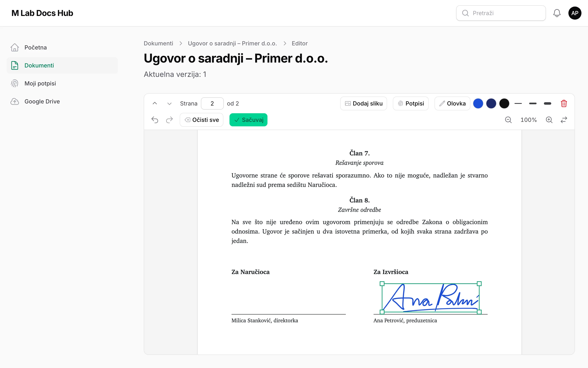Viewport: 588px width, 368px height.
Task: Click top-left resize handle of signature
Action: [382, 284]
